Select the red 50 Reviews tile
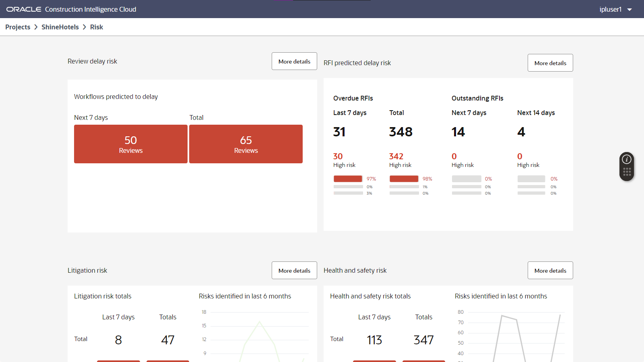The height and width of the screenshot is (362, 644). 130,144
